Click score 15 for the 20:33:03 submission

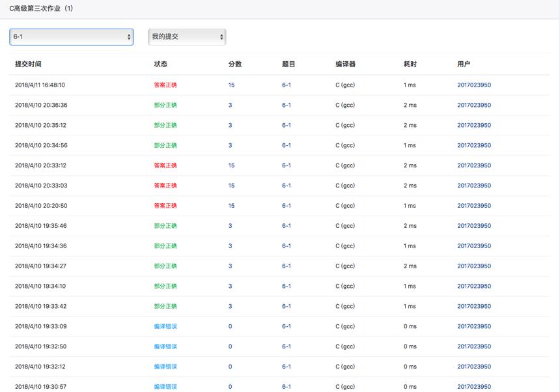coord(231,186)
